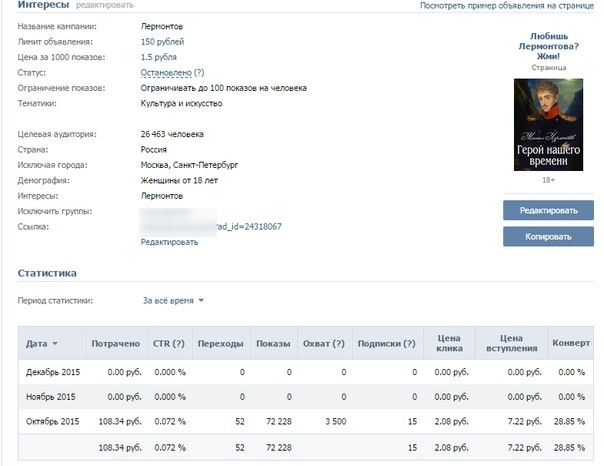Select the Октябрь 2015 statistics row

pyautogui.click(x=52, y=424)
